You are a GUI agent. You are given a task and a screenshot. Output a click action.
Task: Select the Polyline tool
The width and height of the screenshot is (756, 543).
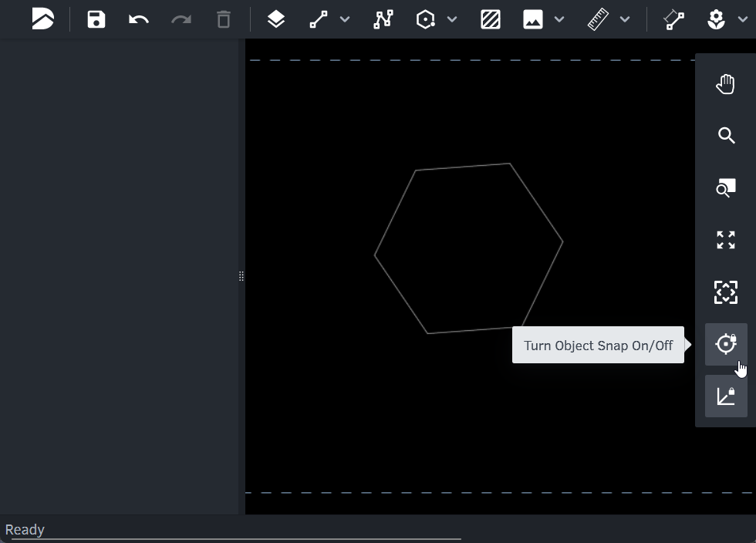coord(383,19)
